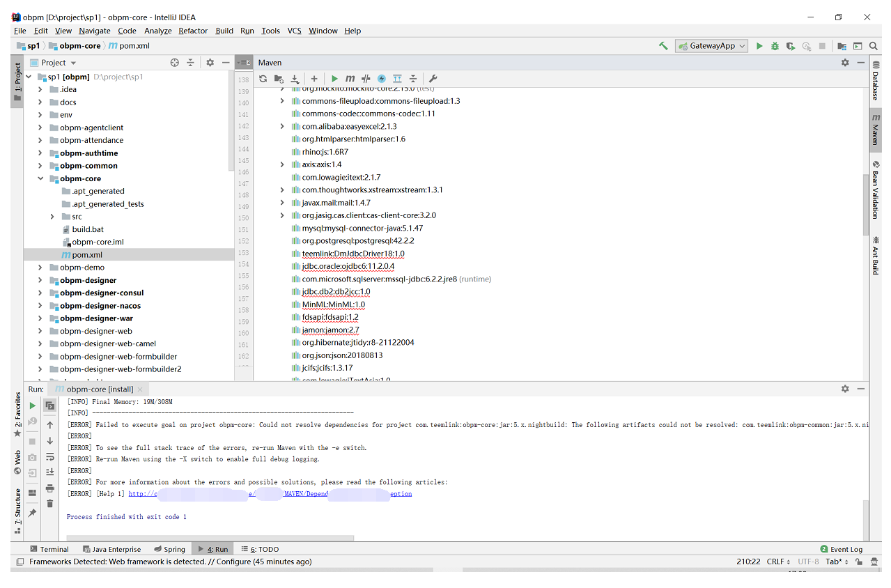
Task: Click the obpm-core breadcrumb in navigation bar
Action: pyautogui.click(x=75, y=46)
